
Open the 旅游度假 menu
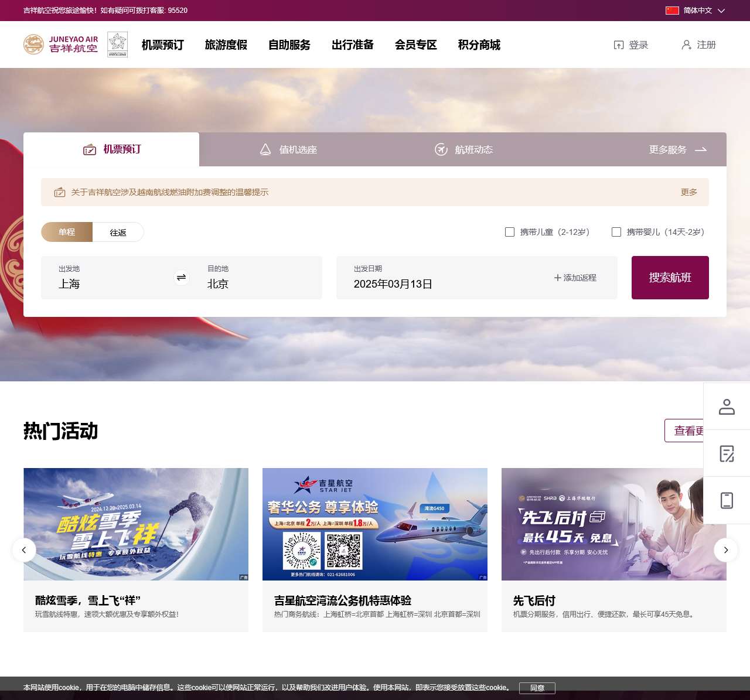pyautogui.click(x=226, y=45)
